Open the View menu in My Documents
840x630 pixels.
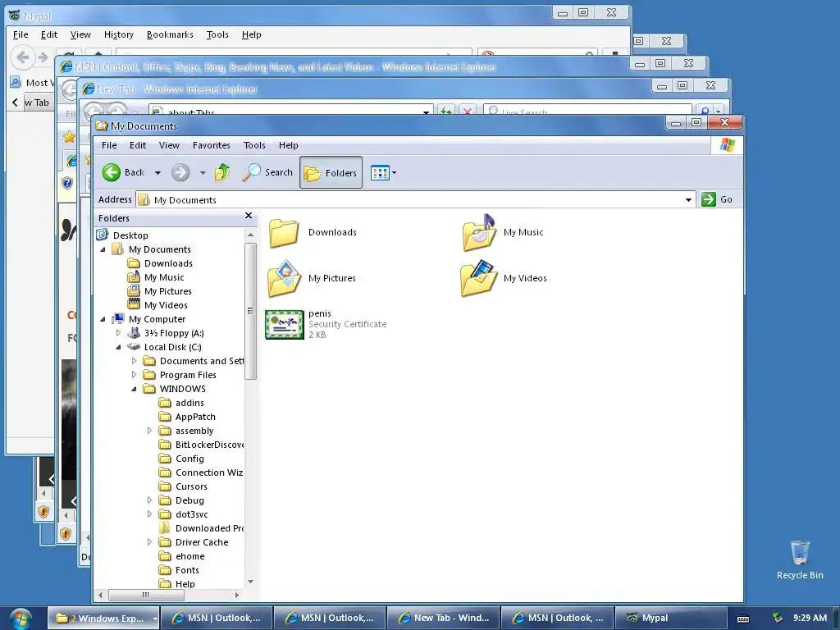click(169, 145)
